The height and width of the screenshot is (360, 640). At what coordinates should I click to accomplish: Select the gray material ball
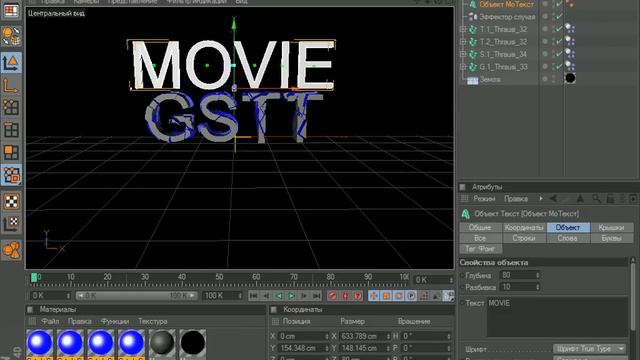coord(162,343)
